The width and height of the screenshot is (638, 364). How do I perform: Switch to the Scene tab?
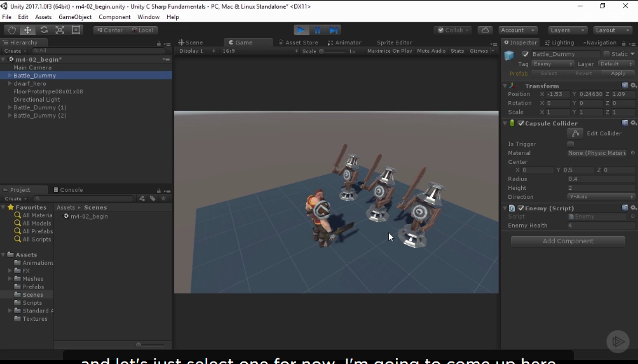[191, 43]
